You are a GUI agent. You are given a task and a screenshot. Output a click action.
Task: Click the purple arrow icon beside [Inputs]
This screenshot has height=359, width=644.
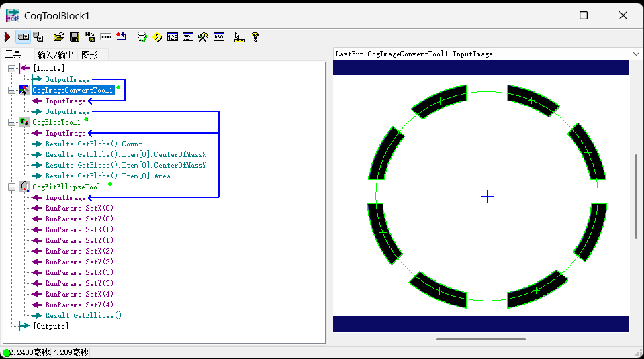coord(24,68)
